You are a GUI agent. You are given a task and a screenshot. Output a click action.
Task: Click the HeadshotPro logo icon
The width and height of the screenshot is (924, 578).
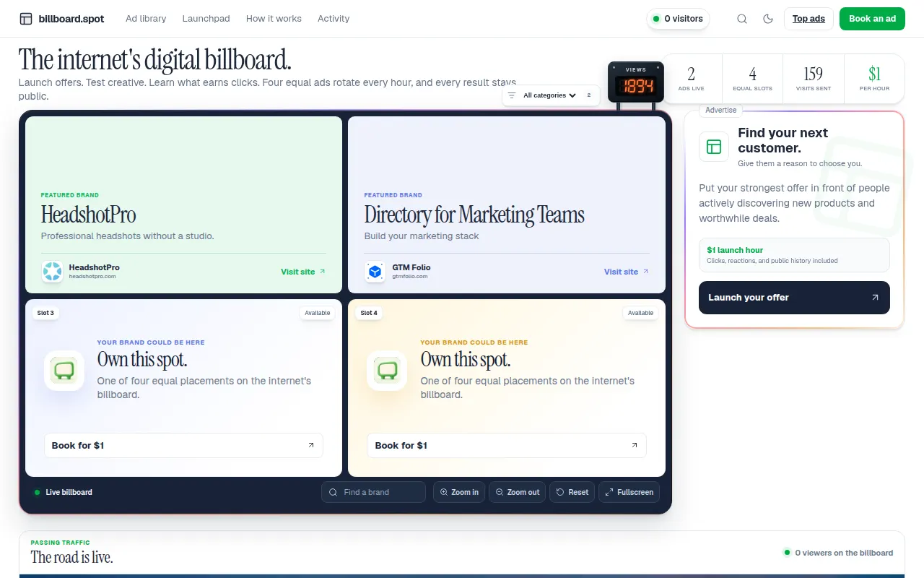pyautogui.click(x=53, y=272)
